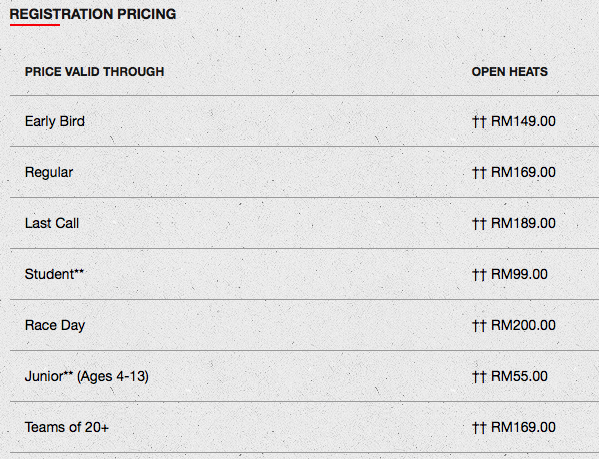Image resolution: width=599 pixels, height=459 pixels.
Task: Select the PRICE VALID THROUGH column header
Action: click(94, 72)
